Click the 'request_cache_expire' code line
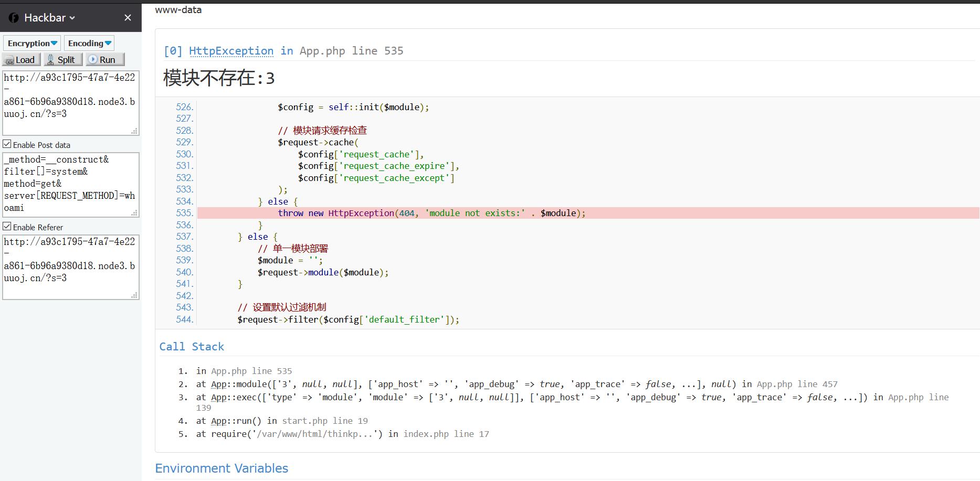980x481 pixels. (378, 166)
